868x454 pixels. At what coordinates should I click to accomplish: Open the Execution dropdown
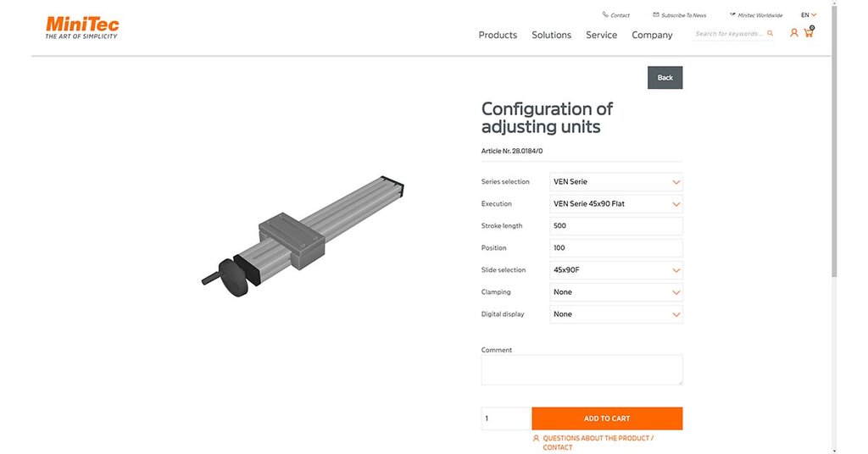[615, 204]
